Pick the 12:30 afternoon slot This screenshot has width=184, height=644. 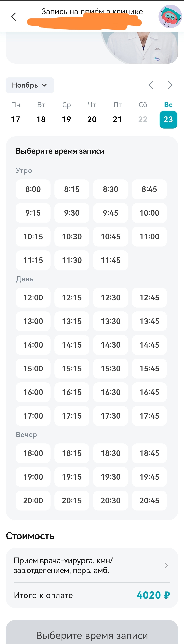click(110, 297)
